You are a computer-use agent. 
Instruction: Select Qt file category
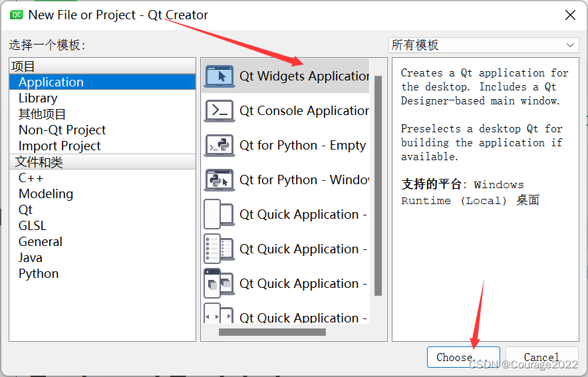pos(102,210)
